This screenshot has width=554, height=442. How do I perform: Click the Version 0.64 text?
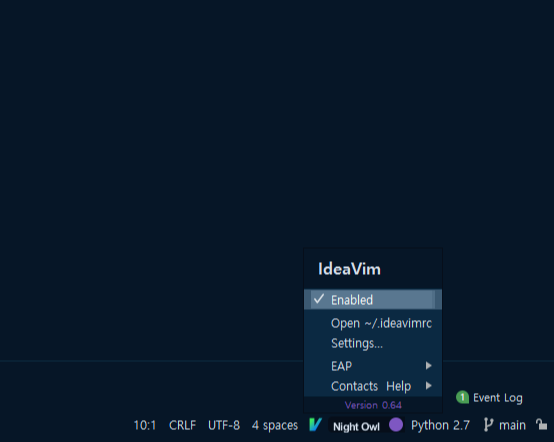point(373,405)
